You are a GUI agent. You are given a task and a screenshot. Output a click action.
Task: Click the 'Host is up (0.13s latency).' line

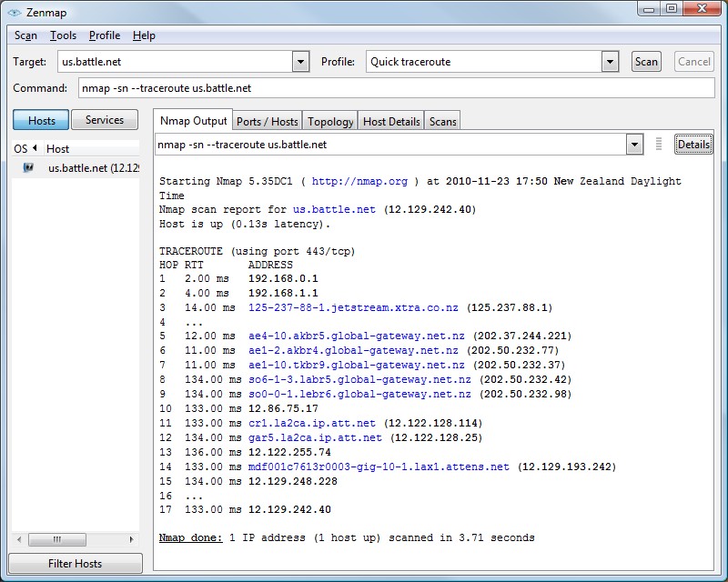point(245,224)
